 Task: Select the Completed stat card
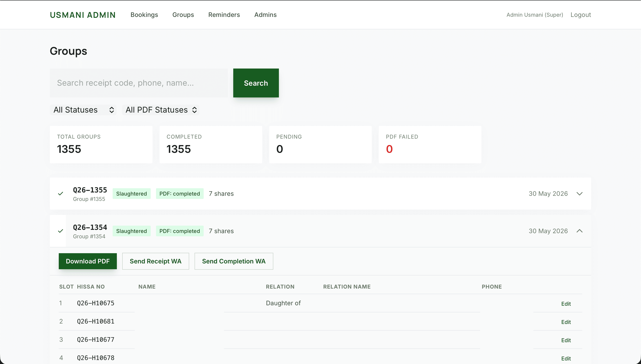tap(211, 145)
